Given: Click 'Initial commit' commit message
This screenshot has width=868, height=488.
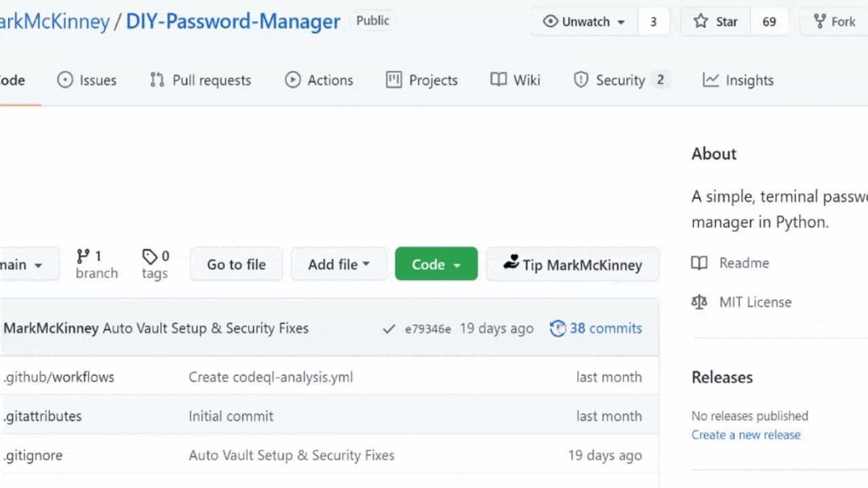Looking at the screenshot, I should (x=231, y=416).
